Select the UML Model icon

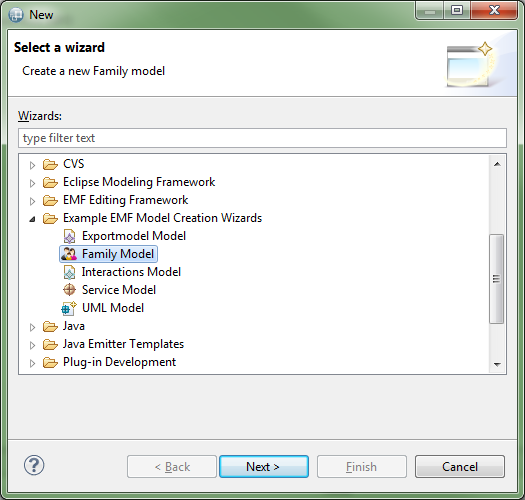click(69, 308)
